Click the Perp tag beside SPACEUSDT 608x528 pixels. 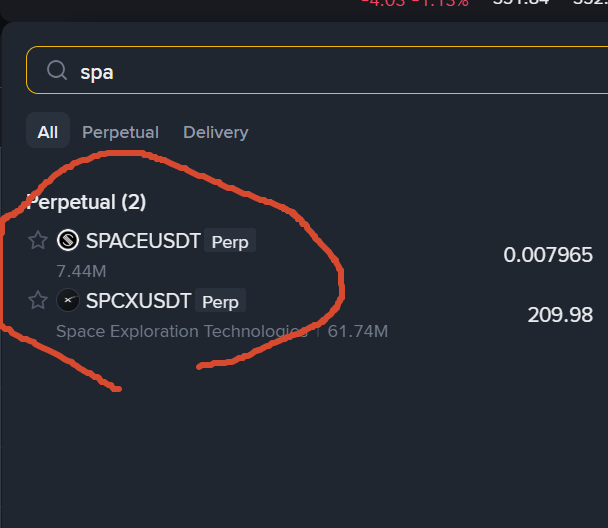coord(230,241)
